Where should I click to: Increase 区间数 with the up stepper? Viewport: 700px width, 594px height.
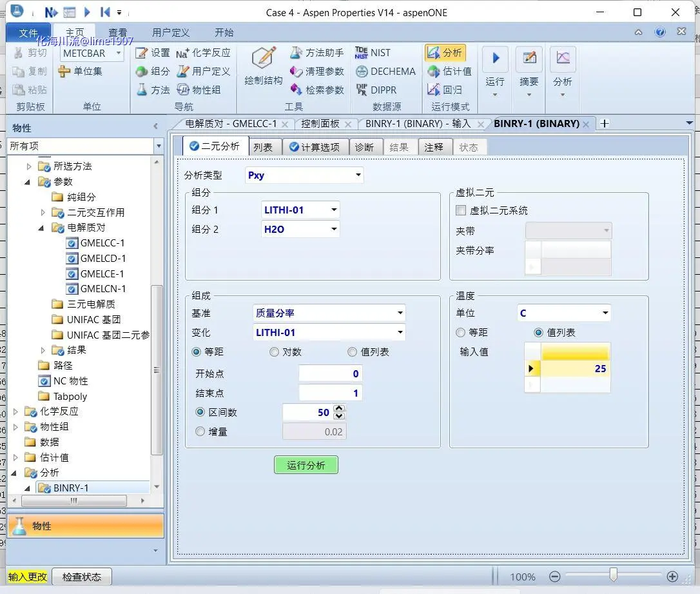click(339, 408)
